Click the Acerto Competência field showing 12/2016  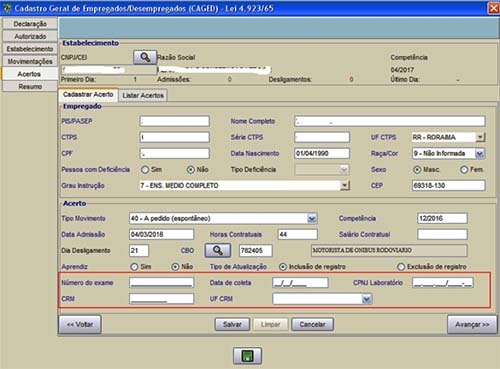(442, 219)
